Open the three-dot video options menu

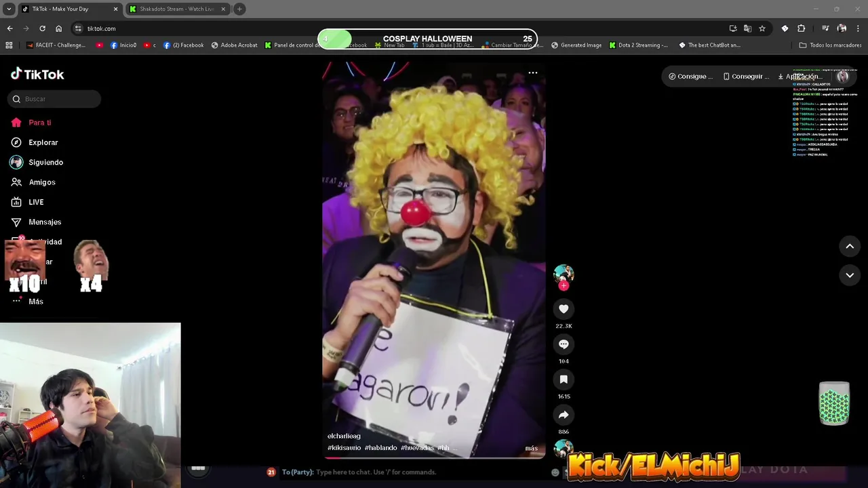(x=533, y=73)
